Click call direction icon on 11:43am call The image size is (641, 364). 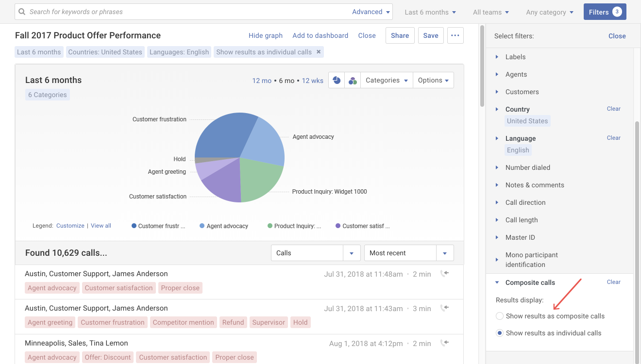point(444,308)
